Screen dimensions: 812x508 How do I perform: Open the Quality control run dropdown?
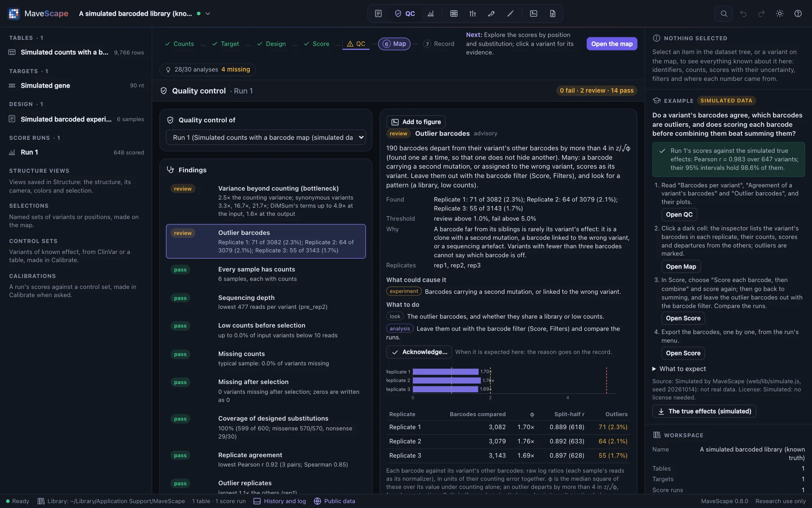(266, 137)
